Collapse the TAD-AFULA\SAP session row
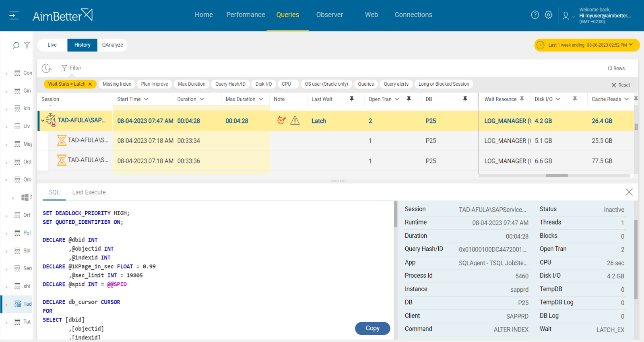This screenshot has width=644, height=342. [x=43, y=120]
